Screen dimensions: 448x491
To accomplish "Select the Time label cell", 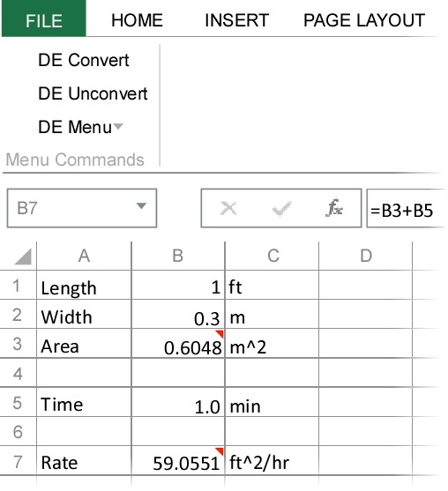I will point(84,402).
